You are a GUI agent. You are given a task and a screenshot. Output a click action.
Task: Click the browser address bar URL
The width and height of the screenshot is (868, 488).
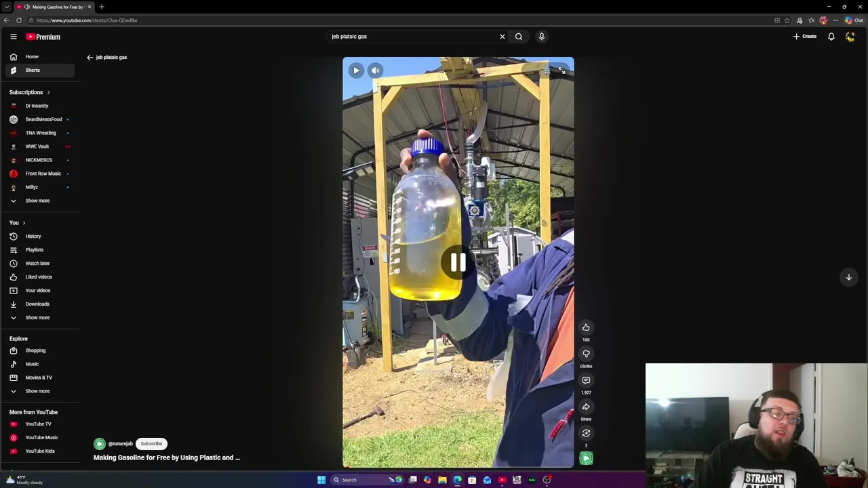click(87, 20)
